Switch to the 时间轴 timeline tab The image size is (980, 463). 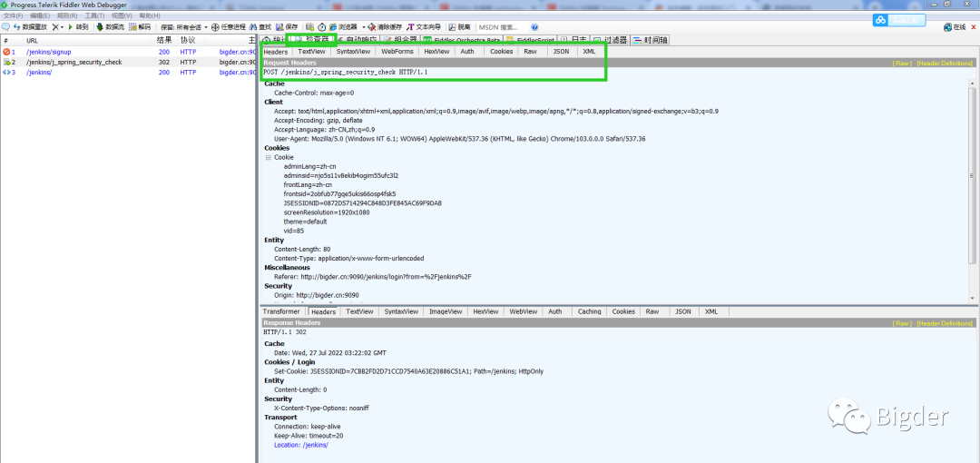(650, 41)
